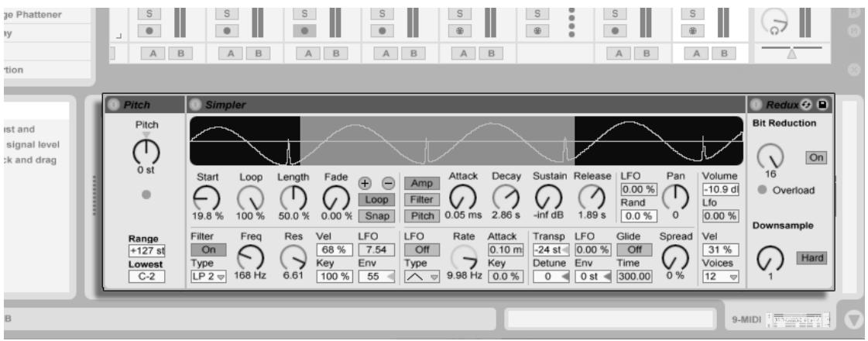This screenshot has height=341, width=868.
Task: Click the Simpler Loop knob at 100 %
Action: coord(249,197)
